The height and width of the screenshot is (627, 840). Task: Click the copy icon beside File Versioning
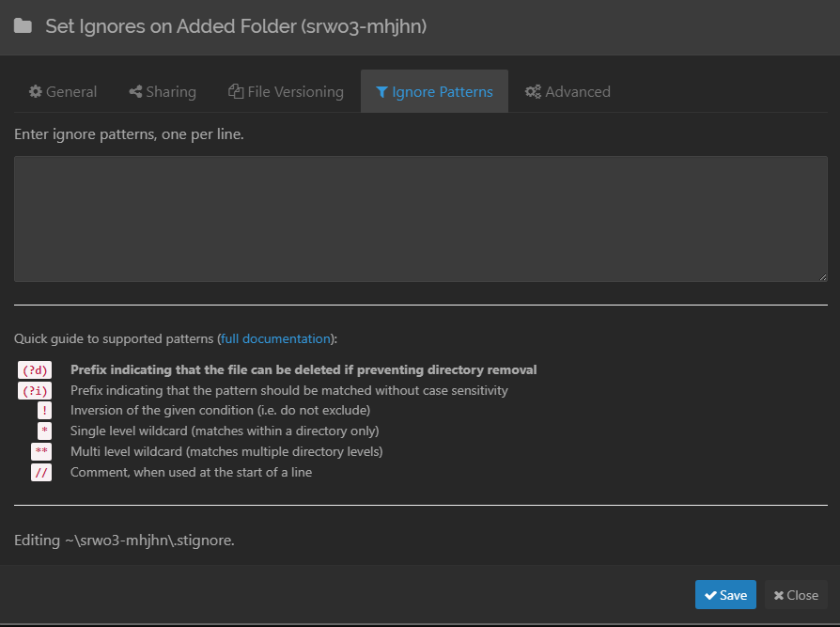tap(236, 92)
